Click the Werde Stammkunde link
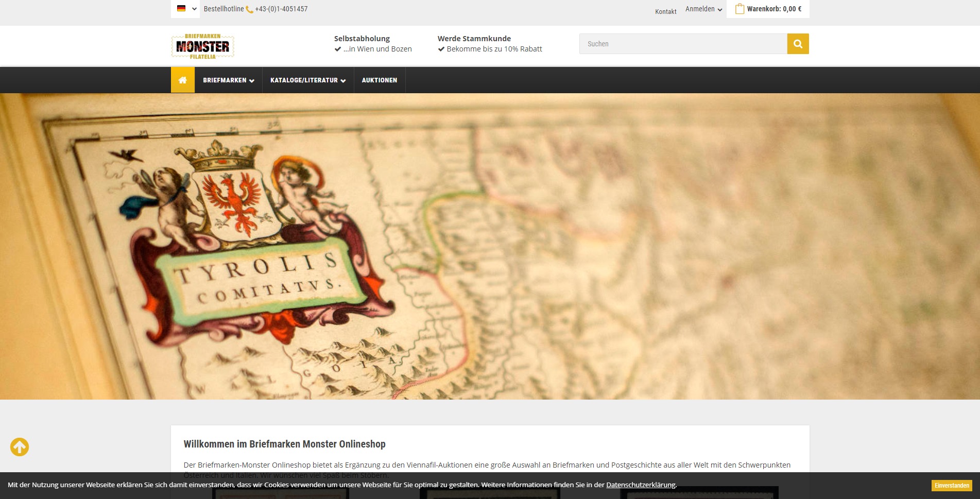The height and width of the screenshot is (499, 980). click(x=474, y=38)
